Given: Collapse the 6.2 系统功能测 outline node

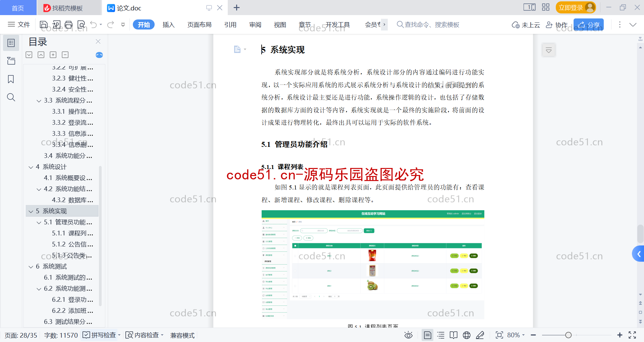Looking at the screenshot, I should click(39, 289).
